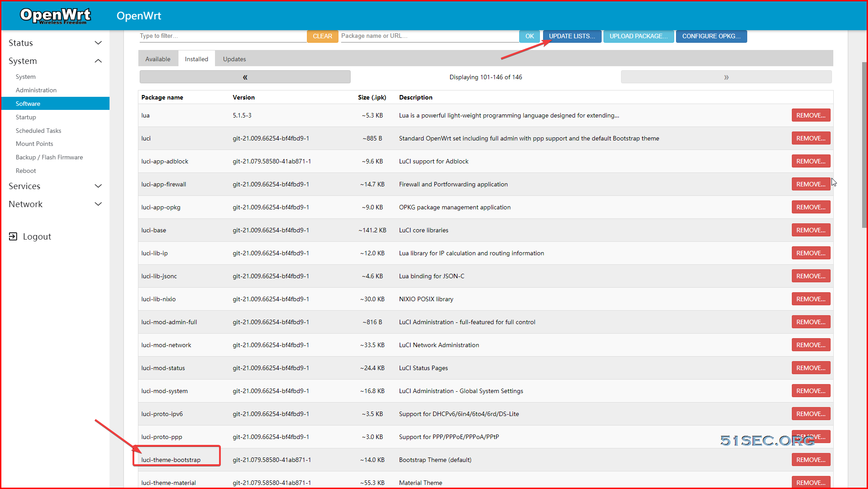The image size is (868, 489).
Task: Click 'NIXIO POSIX library' description
Action: coord(426,299)
